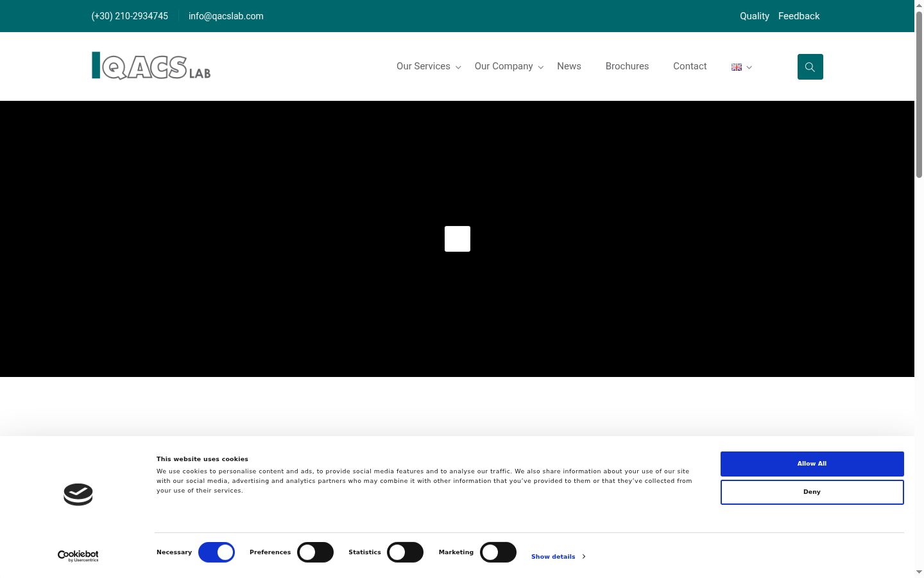
Task: Open the Feedback link
Action: (799, 16)
